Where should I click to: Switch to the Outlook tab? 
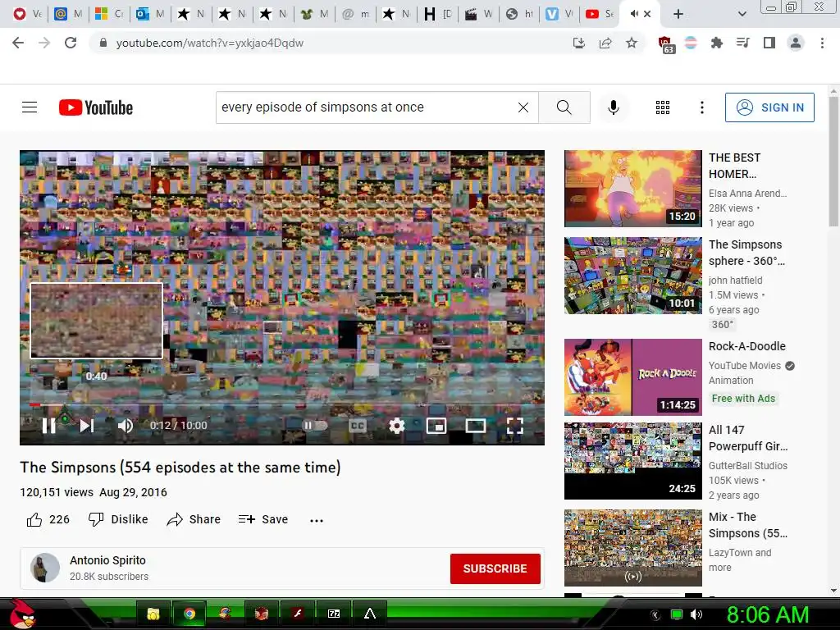tap(150, 14)
